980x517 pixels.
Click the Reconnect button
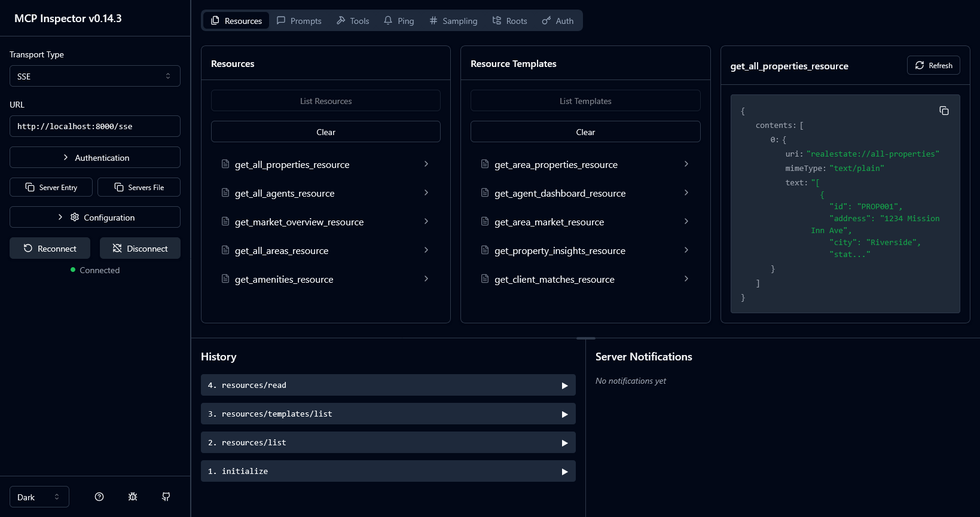pos(50,248)
